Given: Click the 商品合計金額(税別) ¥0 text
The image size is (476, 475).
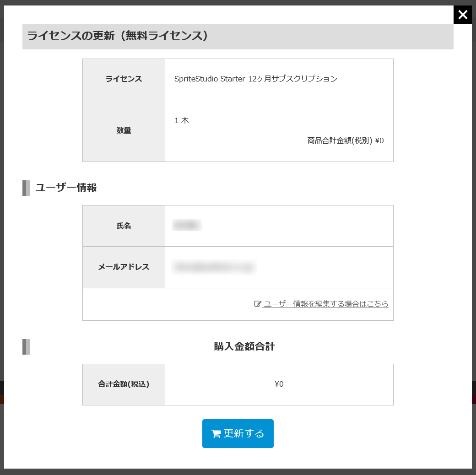Looking at the screenshot, I should pyautogui.click(x=346, y=140).
